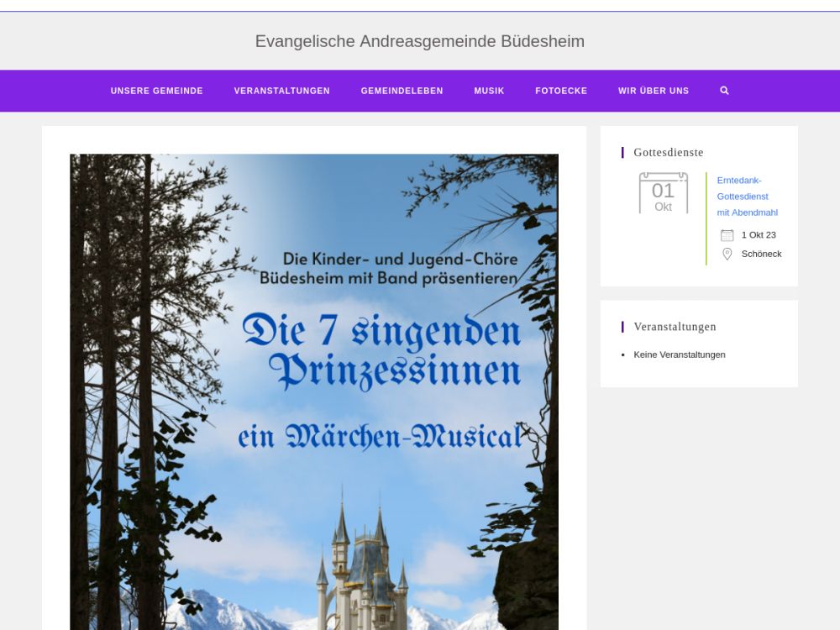The height and width of the screenshot is (630, 840).
Task: Click the Schöneck location text
Action: [x=761, y=254]
